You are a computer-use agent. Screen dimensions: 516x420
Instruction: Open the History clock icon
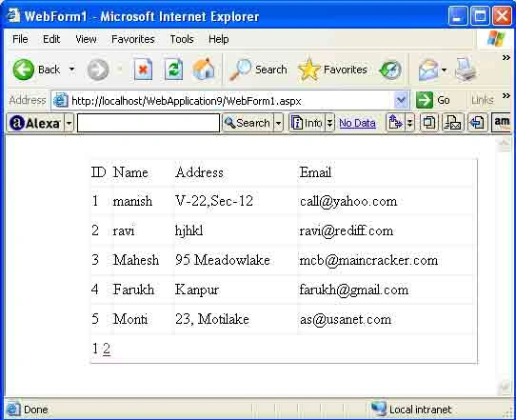click(x=390, y=70)
